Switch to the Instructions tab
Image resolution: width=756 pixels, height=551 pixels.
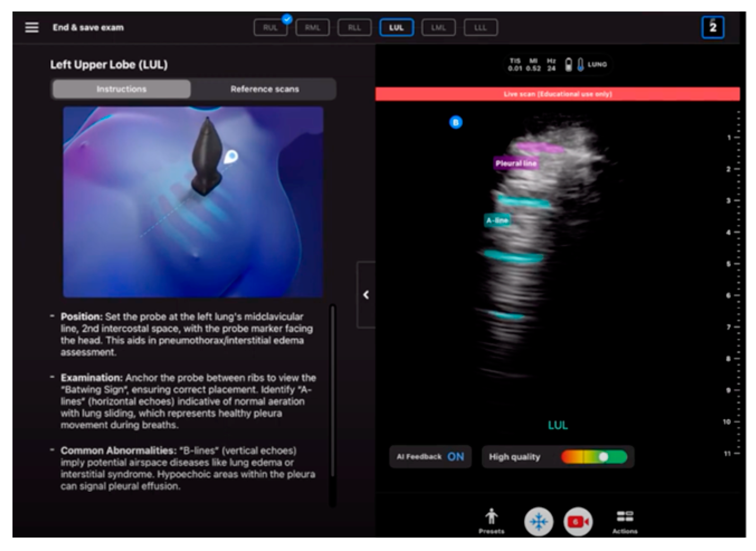tap(121, 89)
